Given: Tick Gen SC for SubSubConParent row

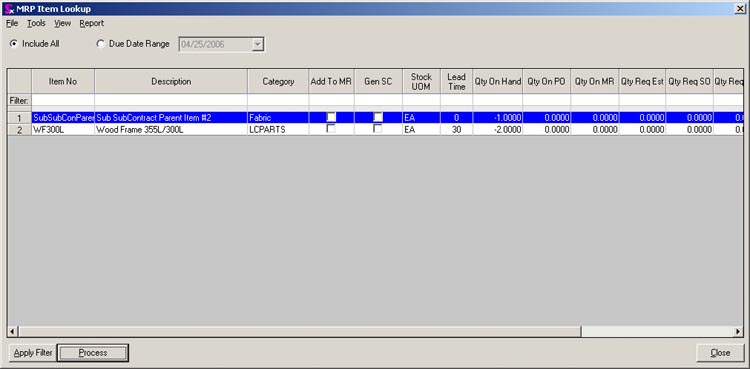Looking at the screenshot, I should 378,117.
